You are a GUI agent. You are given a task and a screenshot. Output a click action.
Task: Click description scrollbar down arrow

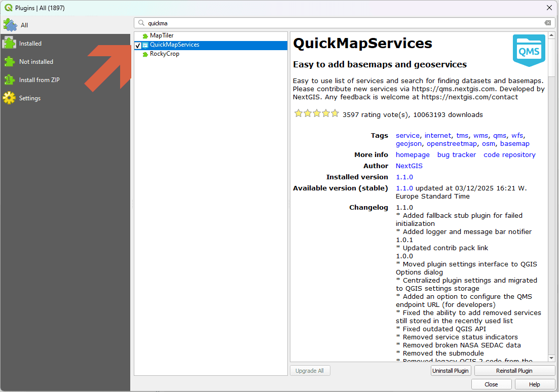(551, 358)
